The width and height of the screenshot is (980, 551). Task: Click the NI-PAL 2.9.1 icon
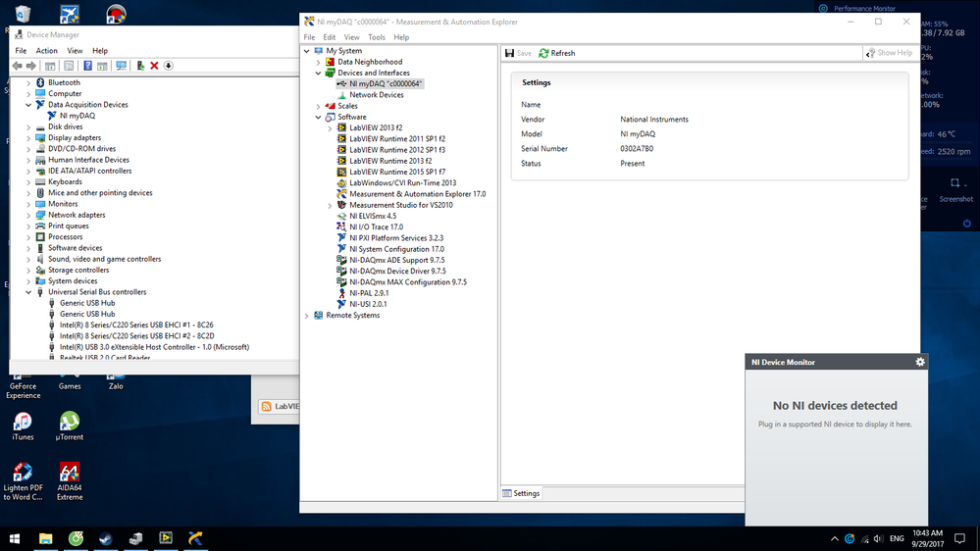(x=342, y=293)
